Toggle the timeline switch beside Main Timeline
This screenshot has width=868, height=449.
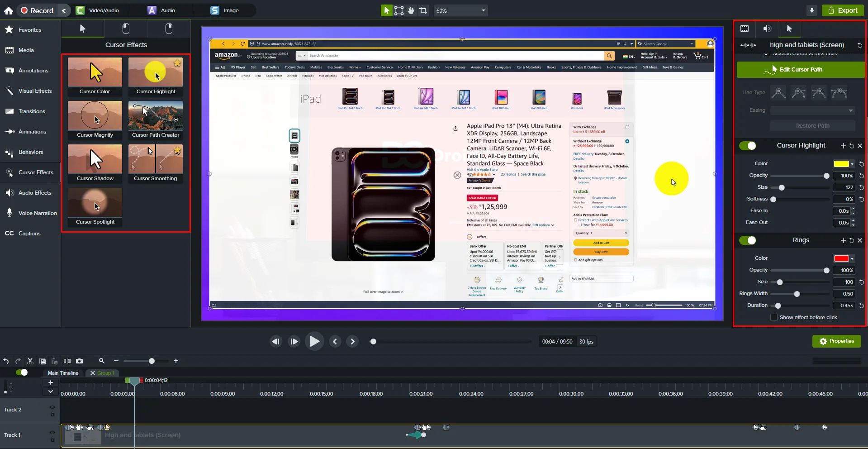point(21,373)
